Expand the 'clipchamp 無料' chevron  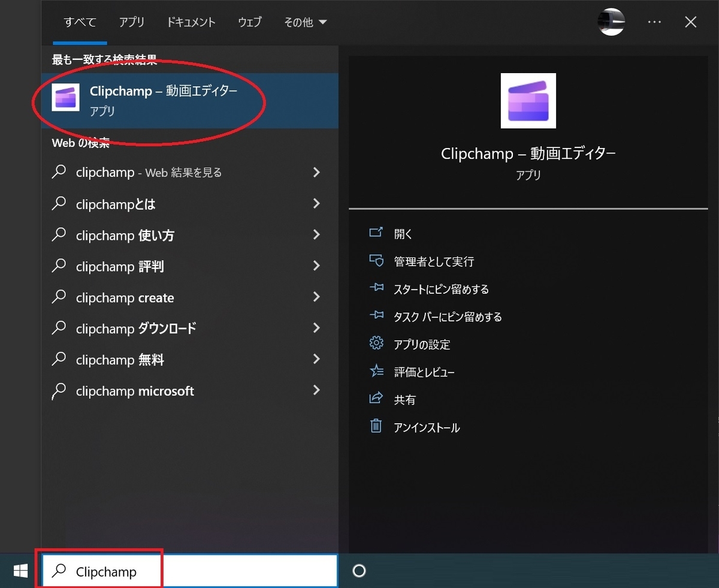click(317, 360)
